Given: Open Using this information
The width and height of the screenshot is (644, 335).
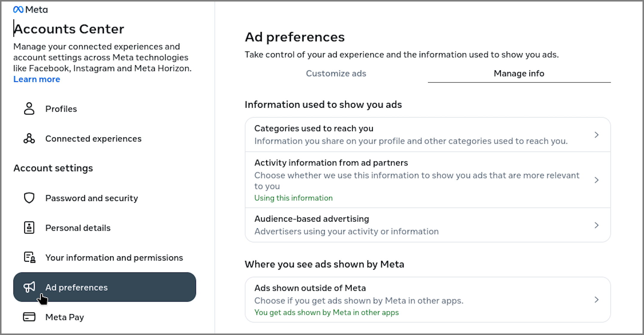Looking at the screenshot, I should 293,198.
